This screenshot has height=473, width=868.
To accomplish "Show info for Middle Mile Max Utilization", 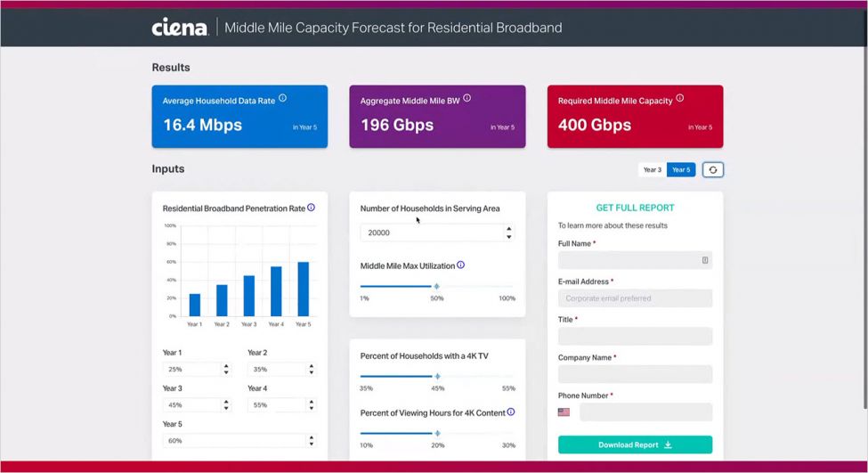I will point(460,265).
